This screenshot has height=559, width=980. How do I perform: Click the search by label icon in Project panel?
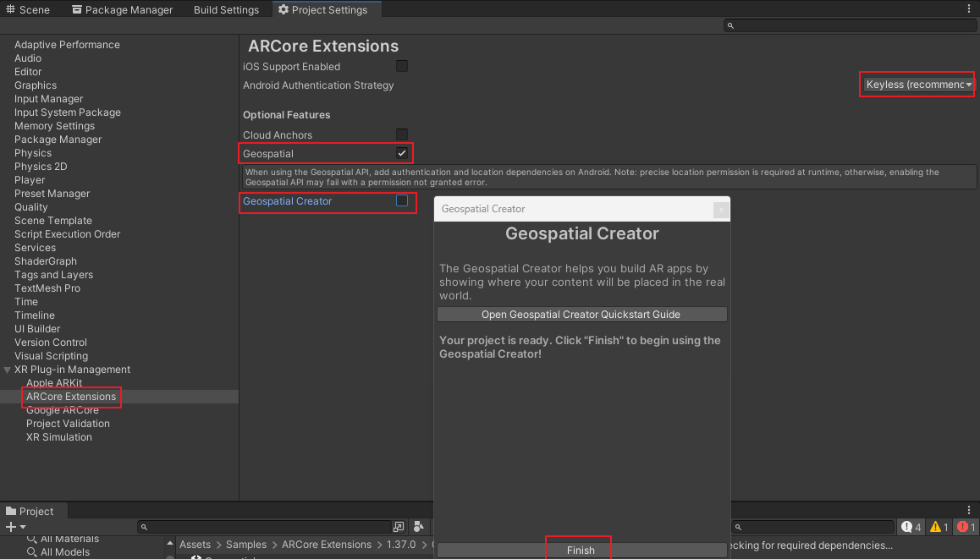tap(418, 527)
